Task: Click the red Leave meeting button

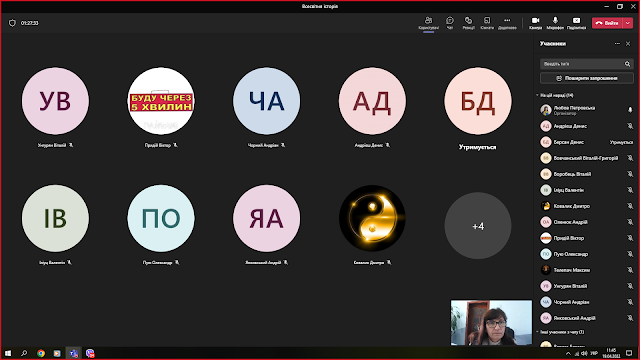Action: [x=607, y=23]
